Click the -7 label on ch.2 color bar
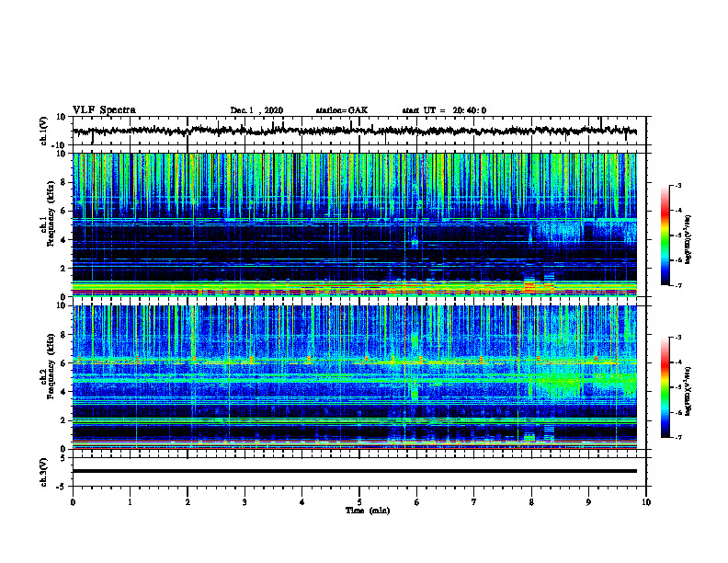This screenshot has height=563, width=728. [678, 438]
